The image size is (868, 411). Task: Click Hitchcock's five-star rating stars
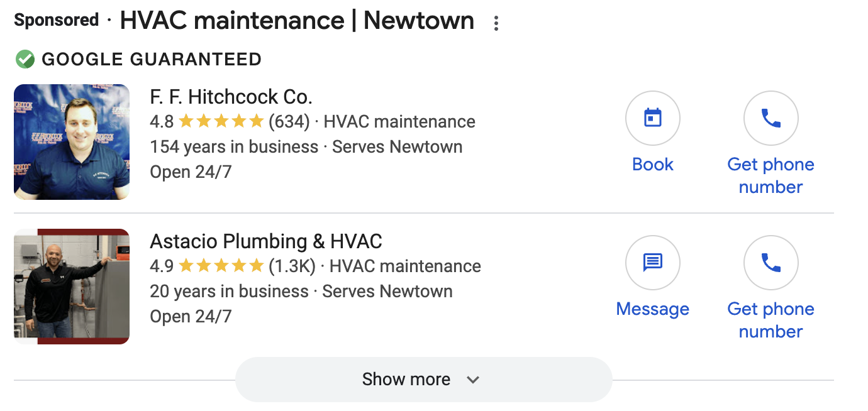221,121
